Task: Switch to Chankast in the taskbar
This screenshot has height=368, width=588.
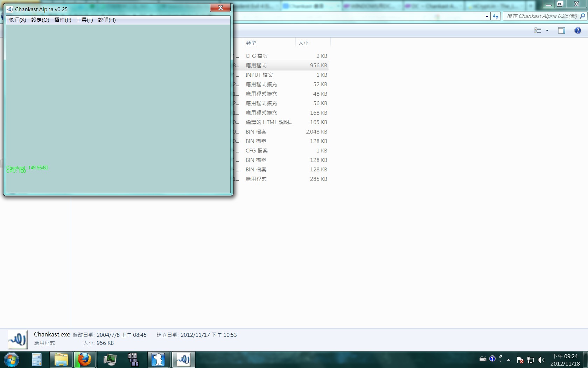Action: click(x=183, y=360)
